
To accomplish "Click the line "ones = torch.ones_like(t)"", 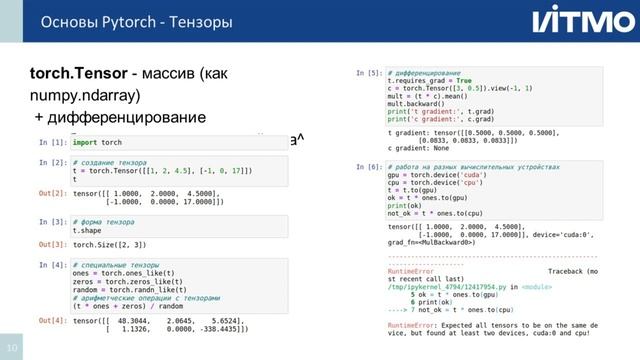I will 124,273.
